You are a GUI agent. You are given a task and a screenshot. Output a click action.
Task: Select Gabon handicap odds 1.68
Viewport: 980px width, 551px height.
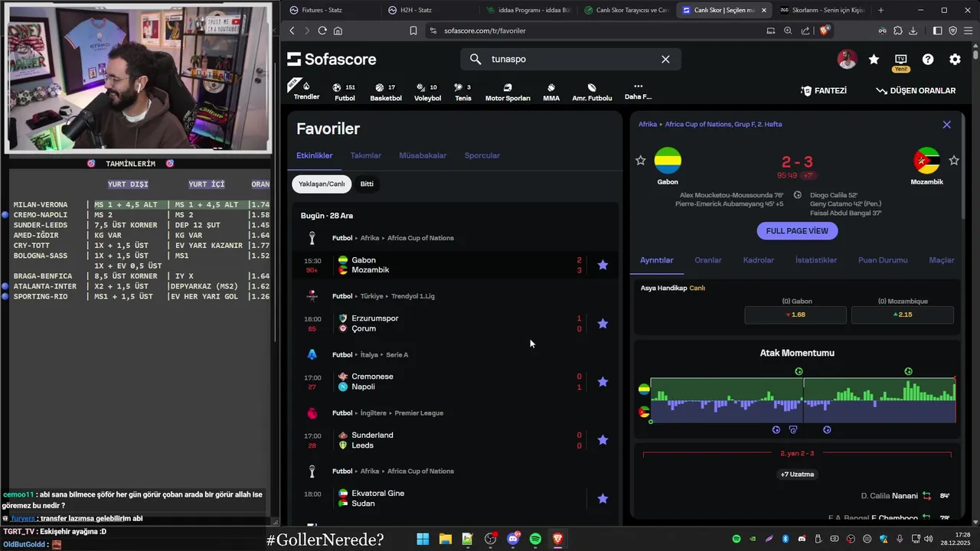(795, 315)
